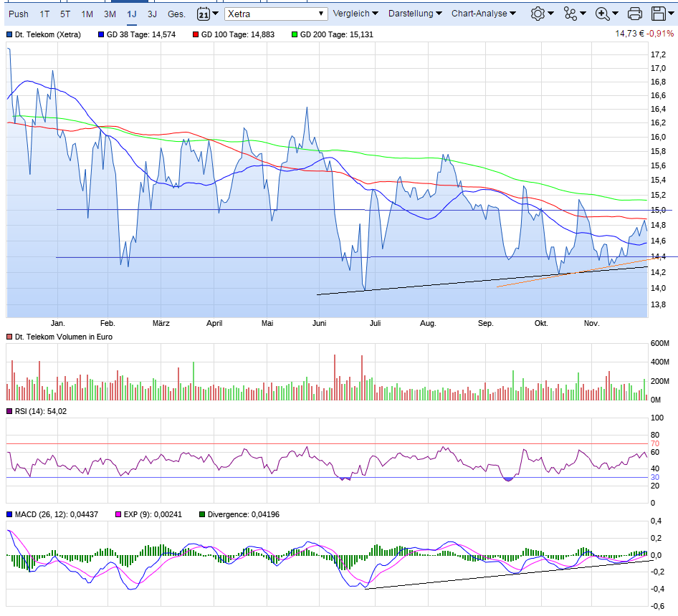Select the 3J timeframe tab

tap(152, 14)
